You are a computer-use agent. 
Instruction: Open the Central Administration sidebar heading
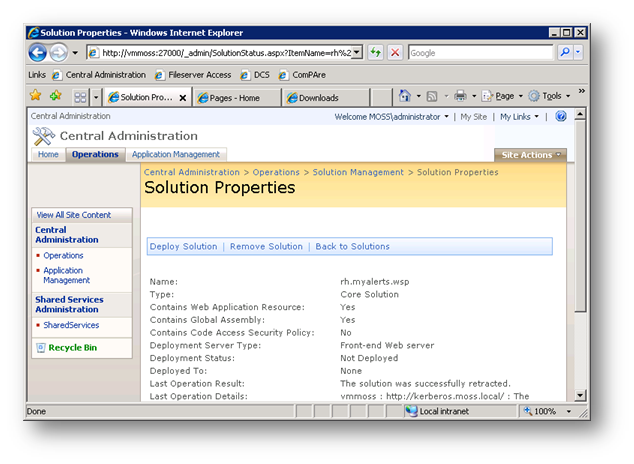(x=67, y=235)
